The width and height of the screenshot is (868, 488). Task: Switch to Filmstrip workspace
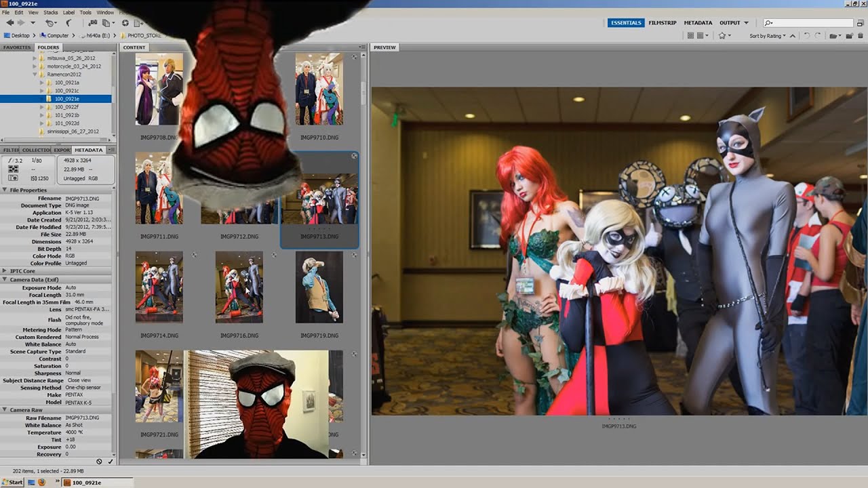(663, 22)
